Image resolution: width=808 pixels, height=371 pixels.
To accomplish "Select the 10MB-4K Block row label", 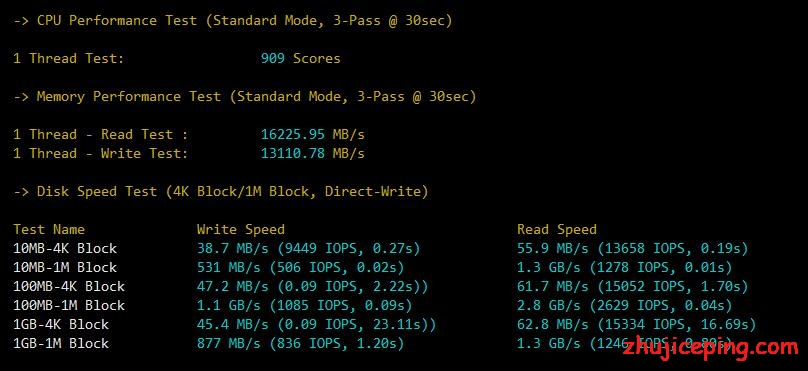I will coord(65,248).
